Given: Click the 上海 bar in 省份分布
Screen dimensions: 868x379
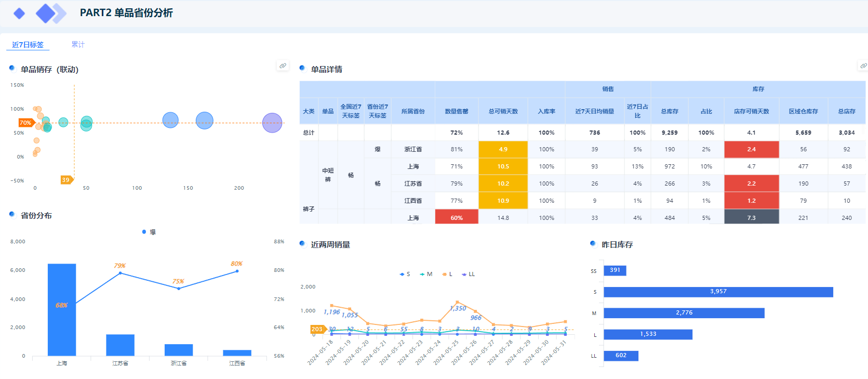Looking at the screenshot, I should pyautogui.click(x=62, y=310).
